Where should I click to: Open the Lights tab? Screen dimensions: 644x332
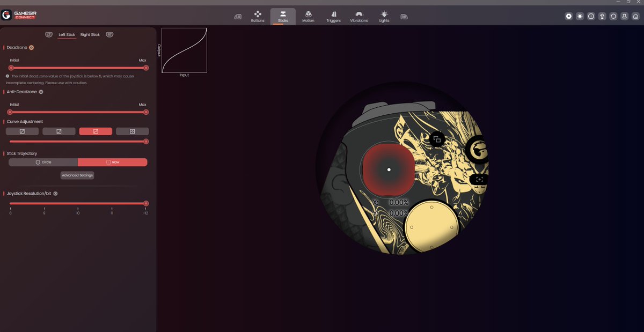click(x=384, y=16)
